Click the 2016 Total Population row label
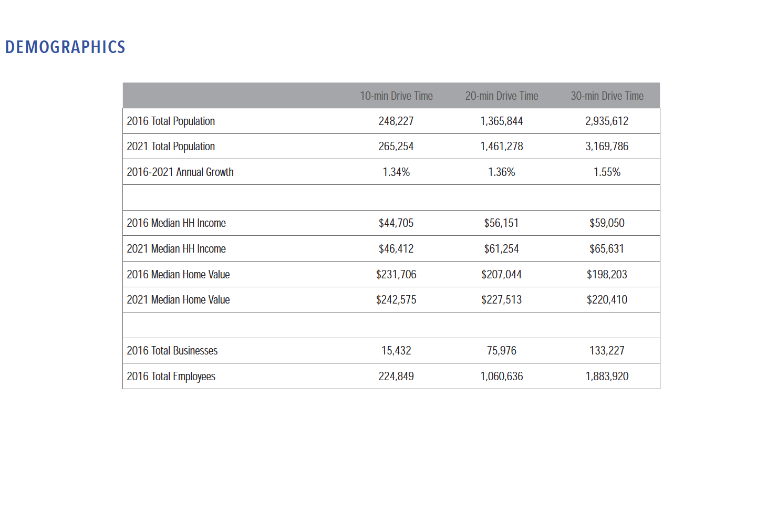Image resolution: width=777 pixels, height=532 pixels. coord(171,121)
